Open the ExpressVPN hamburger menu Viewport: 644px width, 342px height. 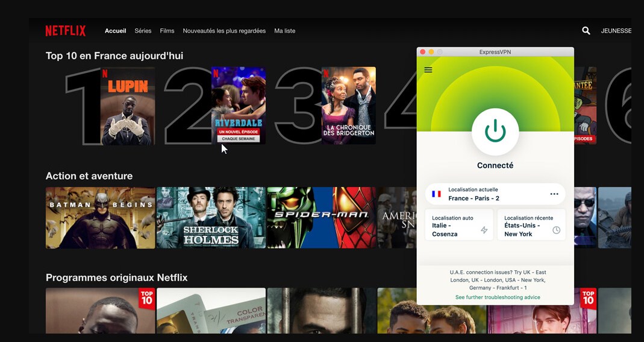tap(428, 70)
